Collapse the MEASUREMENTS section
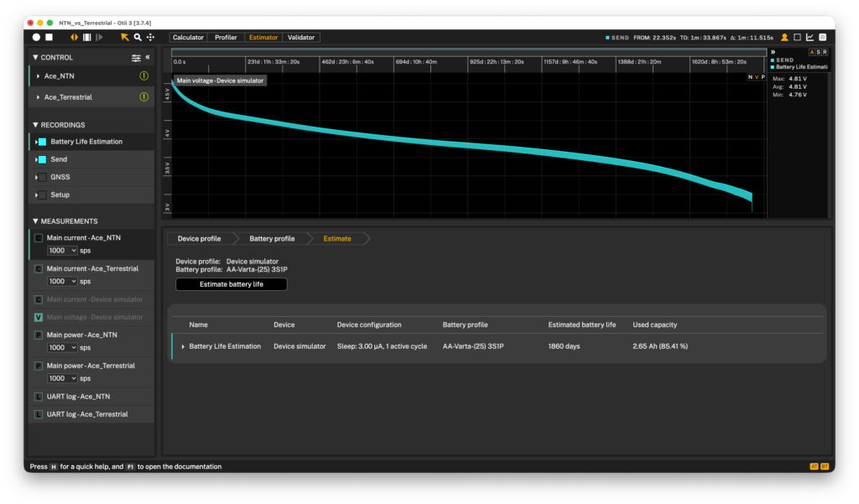Viewport: 859px width, 504px height. click(x=35, y=221)
